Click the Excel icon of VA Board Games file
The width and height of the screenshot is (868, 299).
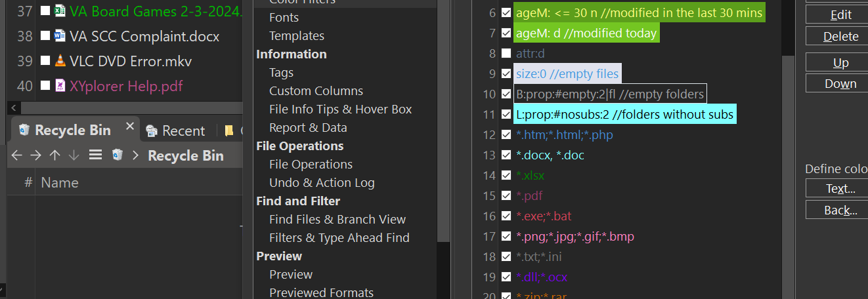point(60,11)
